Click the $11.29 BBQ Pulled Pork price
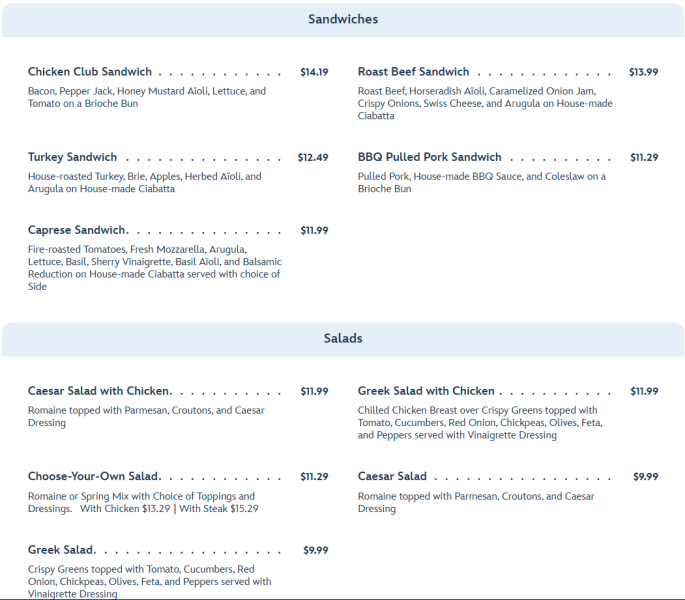 [x=644, y=157]
